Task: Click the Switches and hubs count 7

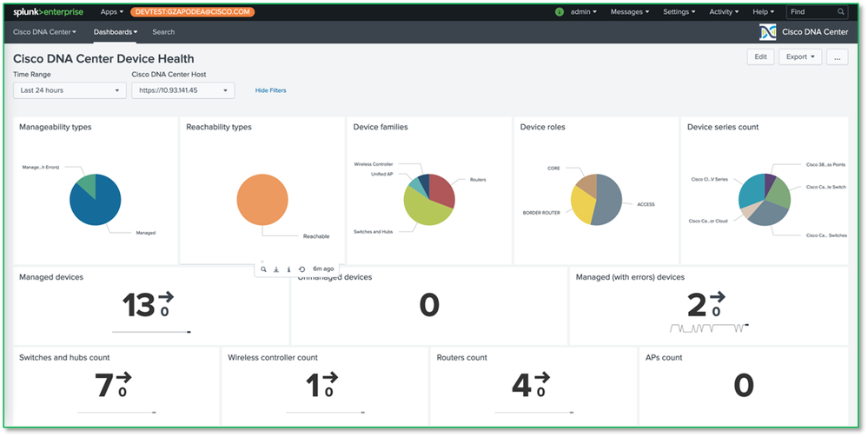Action: pos(104,386)
